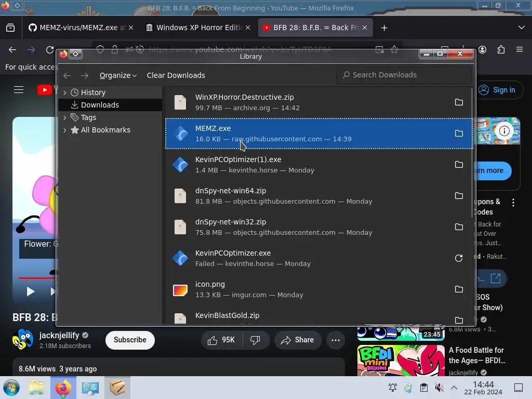Screen dimensions: 532x399
Task: Select the dnSpy-net-win64.zip entry
Action: [x=319, y=196]
